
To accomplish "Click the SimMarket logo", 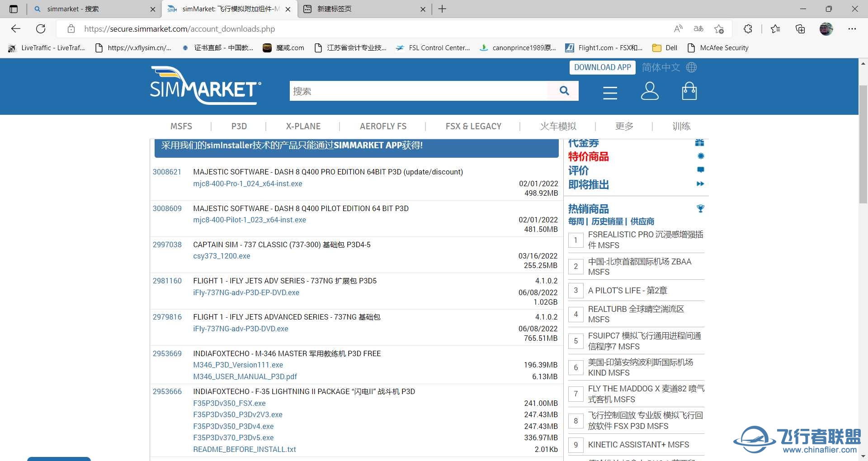I will pos(206,85).
